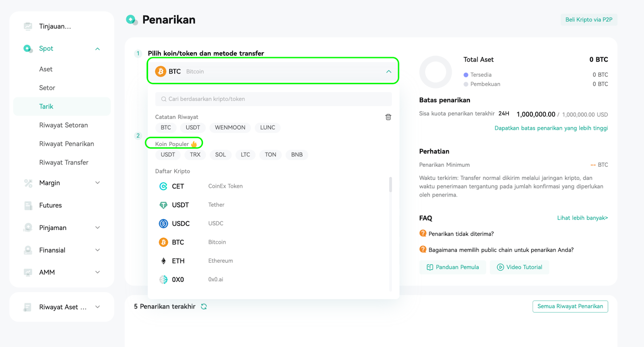The image size is (644, 347).
Task: Choose TON from popular coins
Action: coord(270,155)
